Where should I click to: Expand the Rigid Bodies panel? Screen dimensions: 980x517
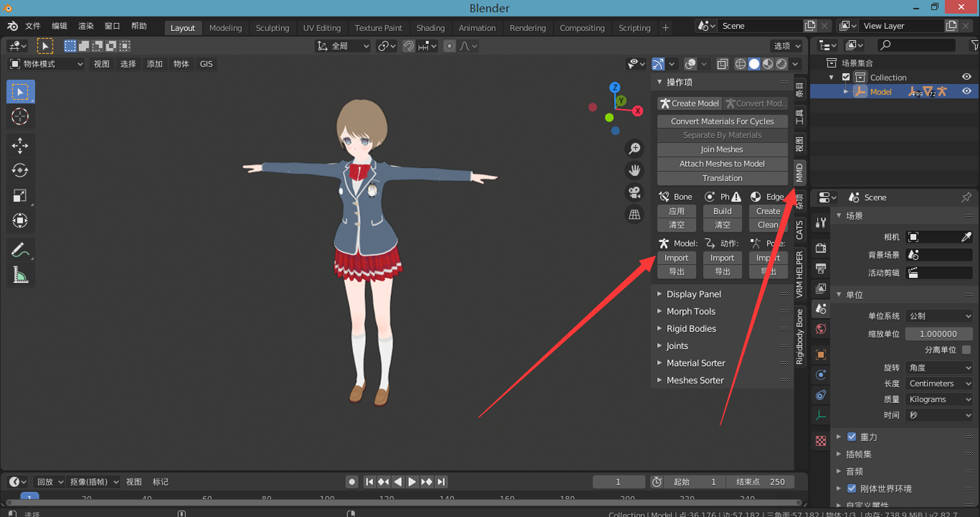691,329
